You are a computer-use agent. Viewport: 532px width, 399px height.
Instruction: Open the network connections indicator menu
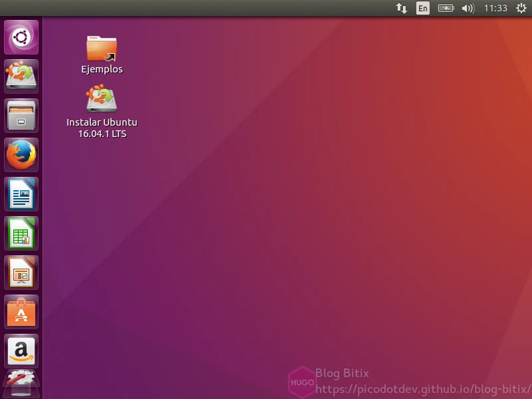[401, 9]
